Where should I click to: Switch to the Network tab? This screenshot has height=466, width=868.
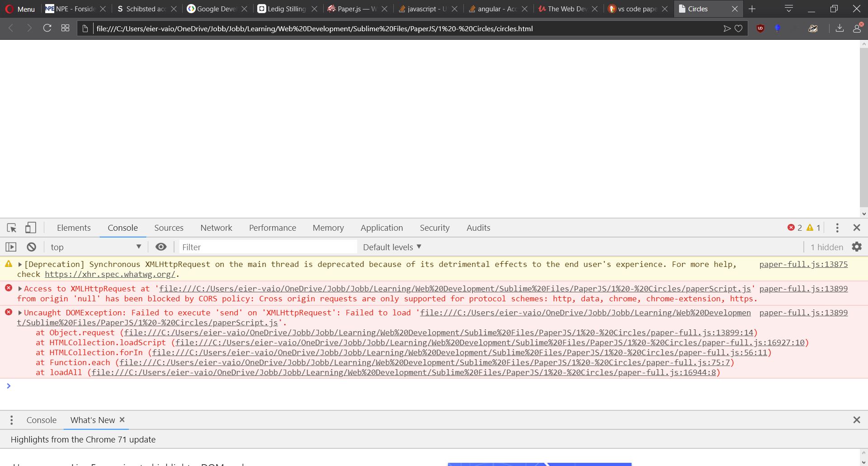pyautogui.click(x=216, y=228)
